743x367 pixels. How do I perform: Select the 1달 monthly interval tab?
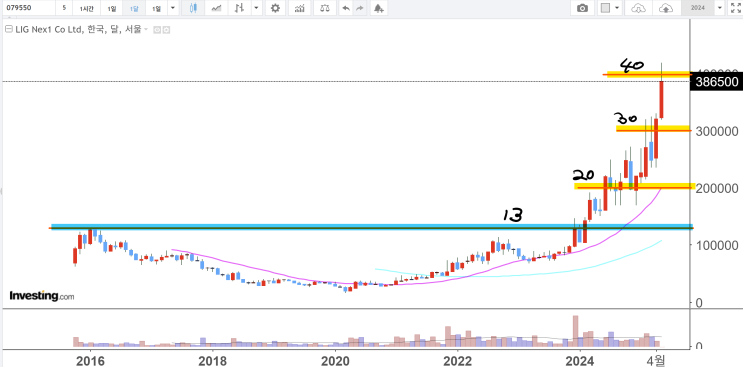pos(135,8)
